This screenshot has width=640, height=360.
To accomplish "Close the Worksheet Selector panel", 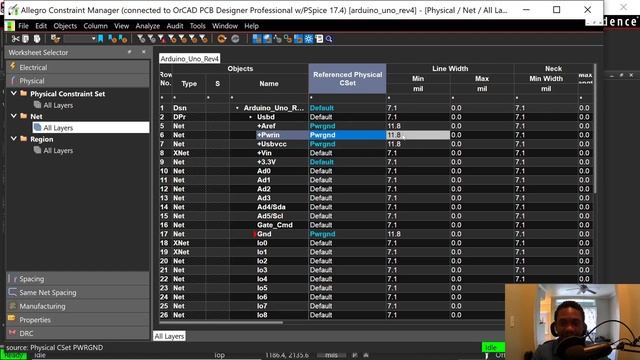I will point(144,52).
